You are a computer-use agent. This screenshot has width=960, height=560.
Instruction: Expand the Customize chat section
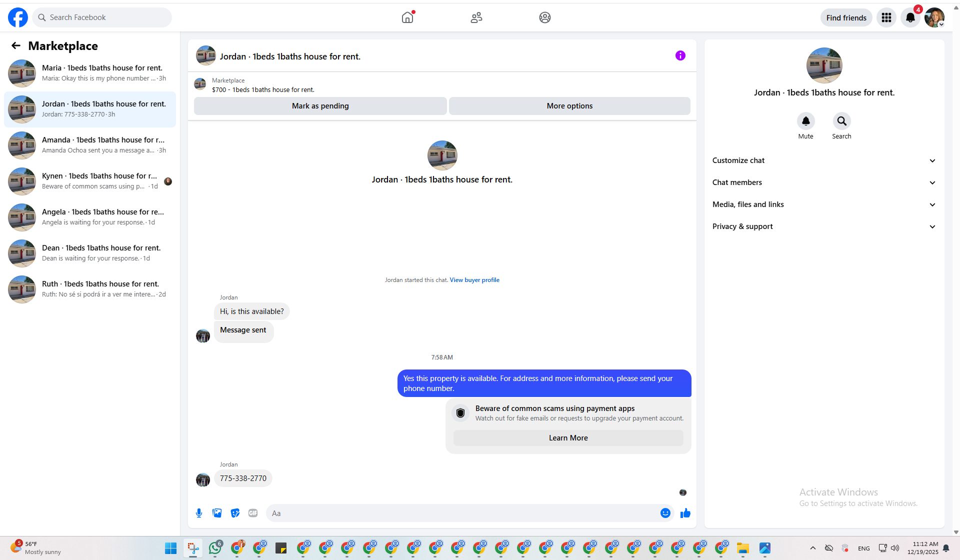pos(824,160)
